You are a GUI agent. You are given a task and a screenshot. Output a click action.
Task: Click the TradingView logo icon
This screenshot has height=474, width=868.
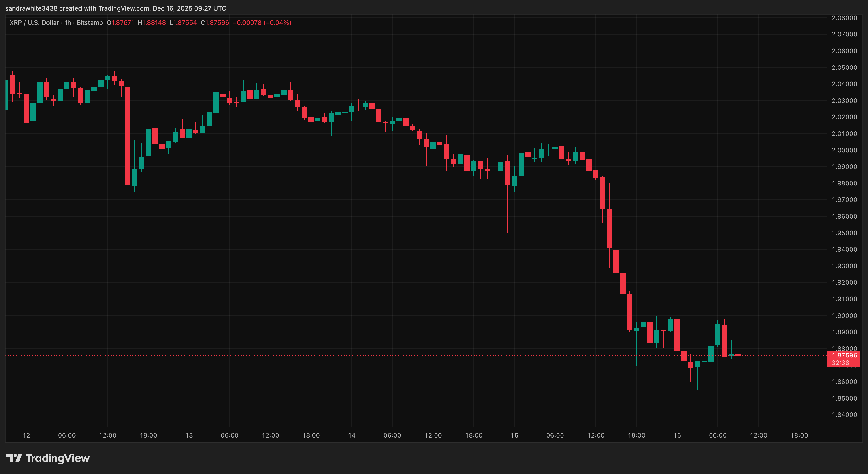coord(14,458)
